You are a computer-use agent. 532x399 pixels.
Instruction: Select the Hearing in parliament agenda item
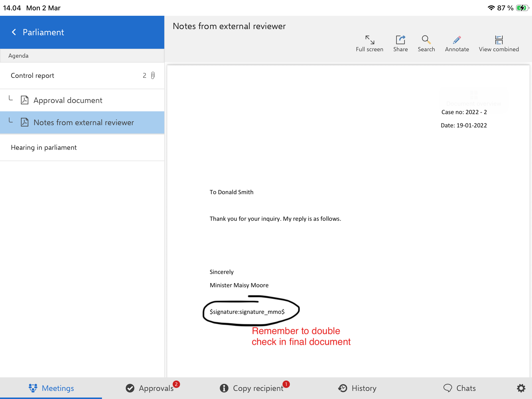[x=82, y=148]
